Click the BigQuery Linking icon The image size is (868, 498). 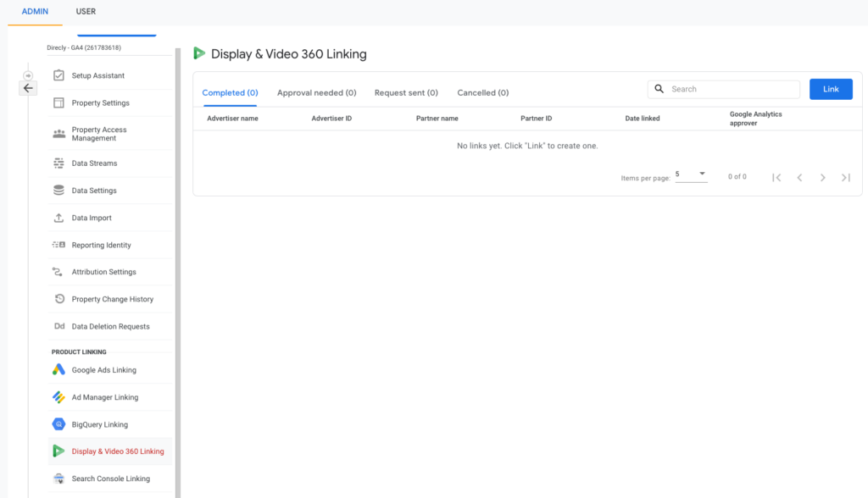[58, 424]
